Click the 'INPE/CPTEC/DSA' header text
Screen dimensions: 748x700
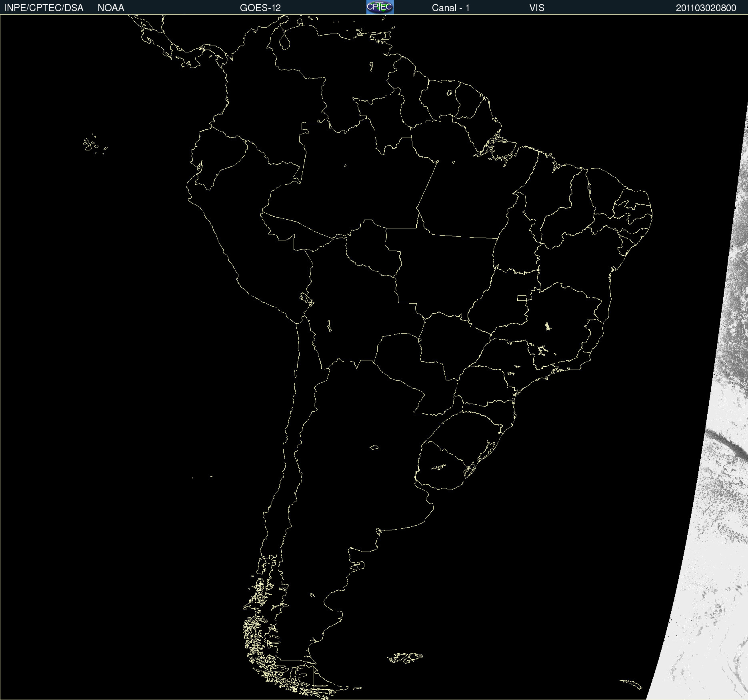click(x=44, y=8)
